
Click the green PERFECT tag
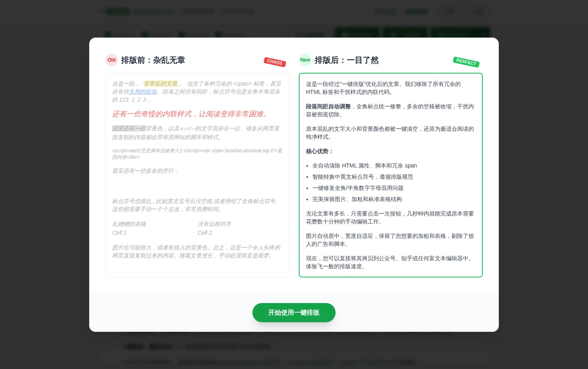coord(466,62)
